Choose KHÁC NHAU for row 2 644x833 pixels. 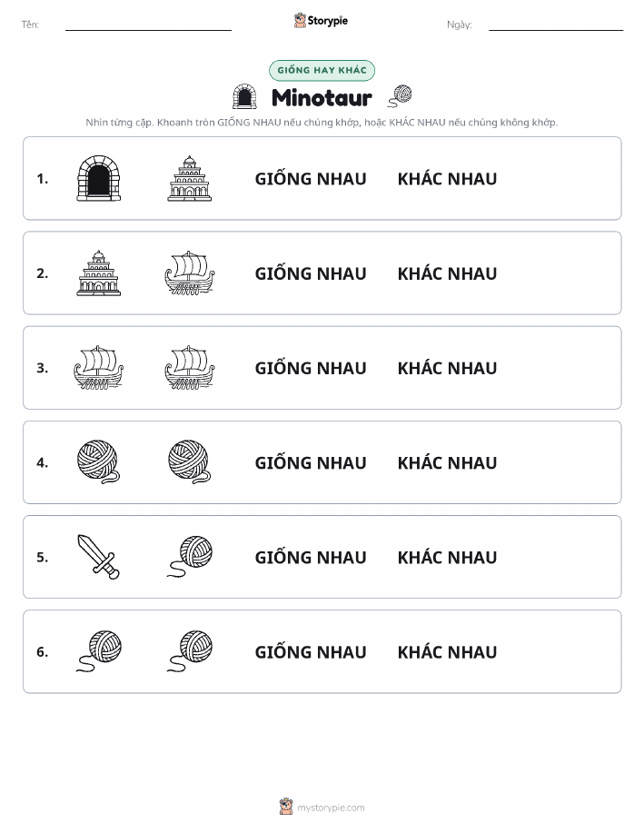[448, 273]
